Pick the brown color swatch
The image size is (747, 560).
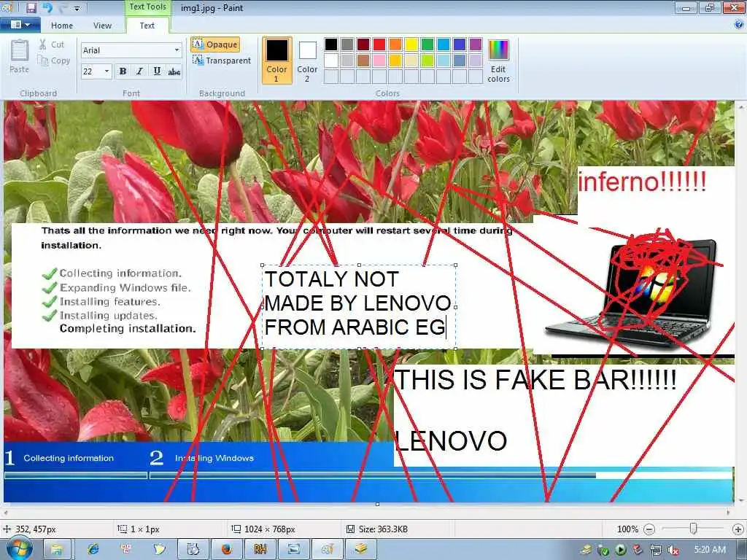click(x=363, y=61)
